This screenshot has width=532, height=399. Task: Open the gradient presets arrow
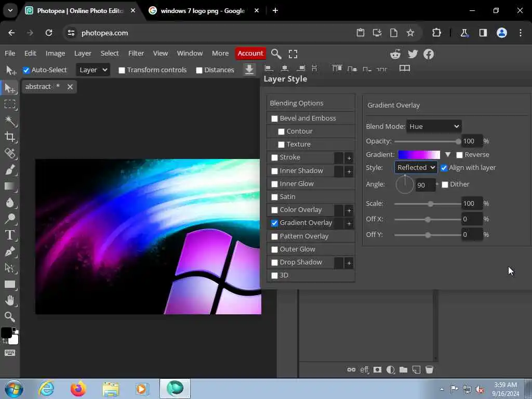pyautogui.click(x=448, y=155)
